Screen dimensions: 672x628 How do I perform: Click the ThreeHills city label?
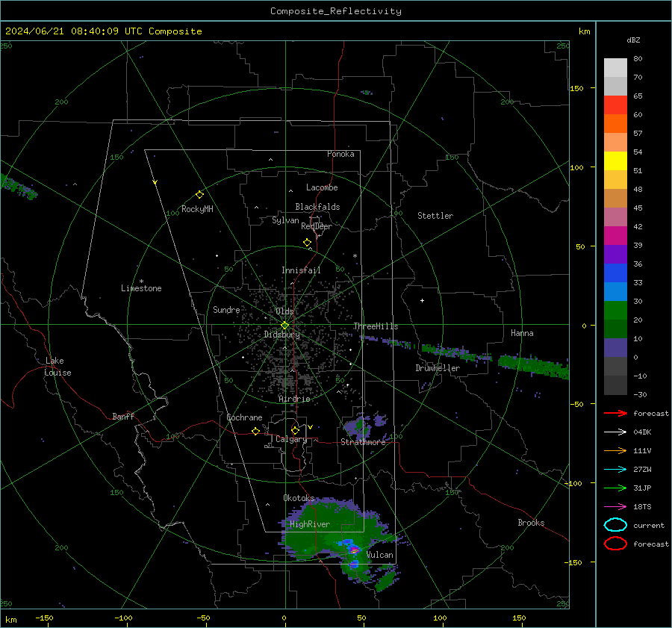376,326
